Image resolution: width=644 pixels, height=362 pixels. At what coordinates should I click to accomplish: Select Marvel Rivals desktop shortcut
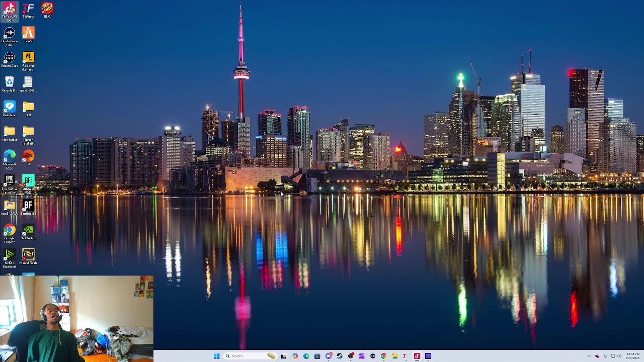(28, 257)
